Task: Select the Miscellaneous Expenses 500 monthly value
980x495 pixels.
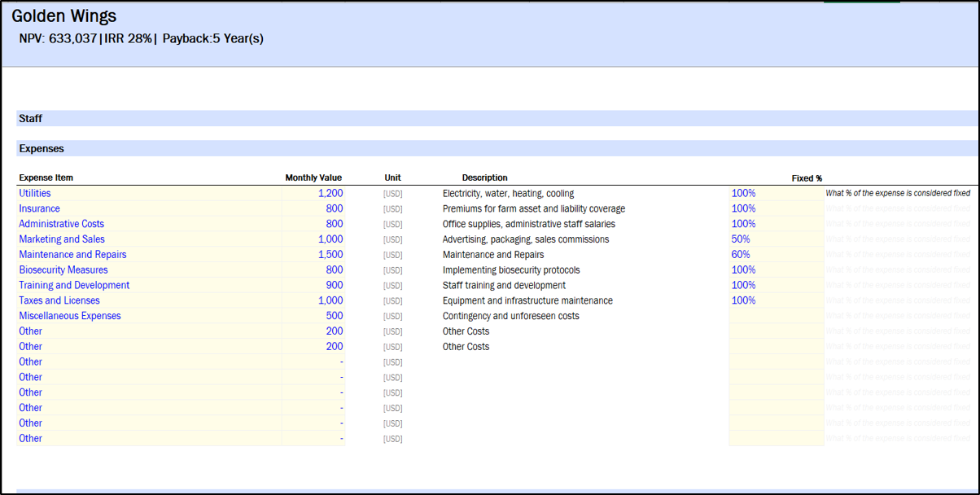Action: point(334,316)
